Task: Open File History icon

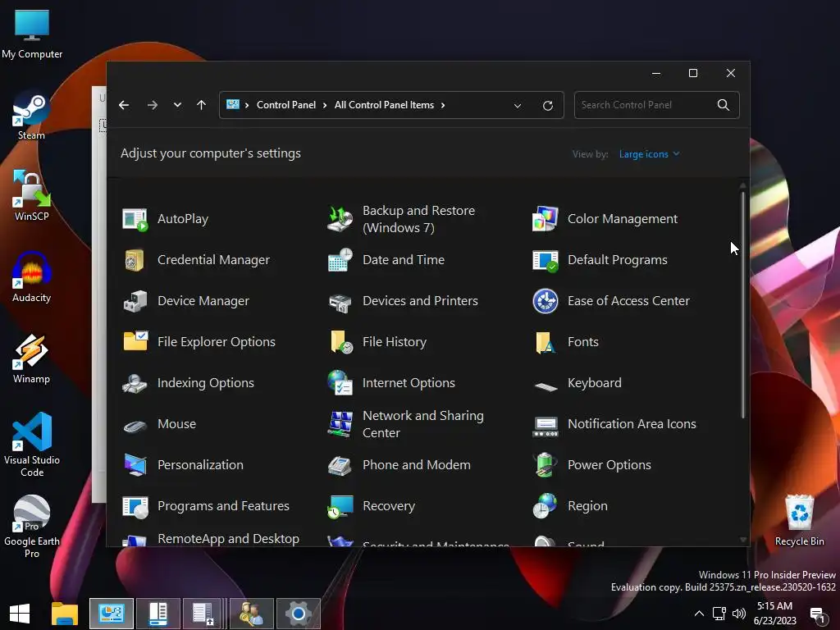Action: pyautogui.click(x=341, y=342)
